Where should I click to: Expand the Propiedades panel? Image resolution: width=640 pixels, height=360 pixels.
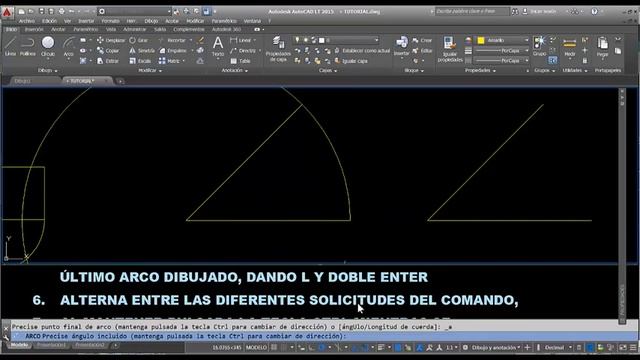click(x=480, y=71)
